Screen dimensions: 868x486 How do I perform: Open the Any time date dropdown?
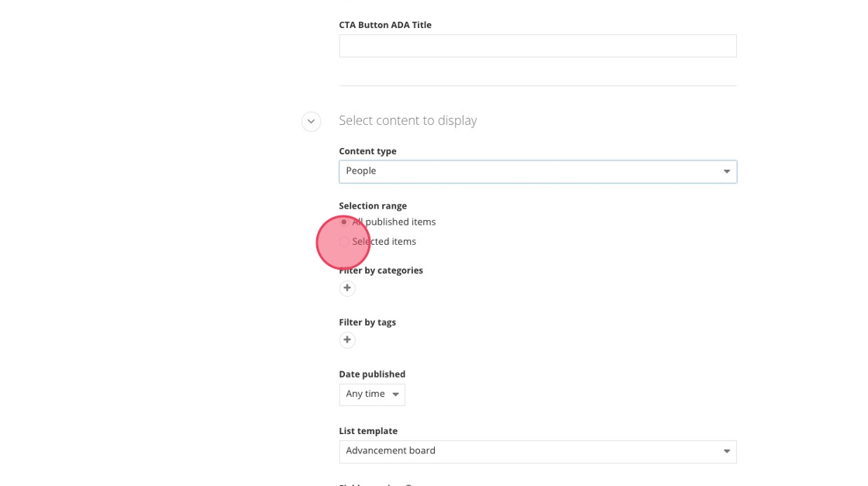pos(371,395)
